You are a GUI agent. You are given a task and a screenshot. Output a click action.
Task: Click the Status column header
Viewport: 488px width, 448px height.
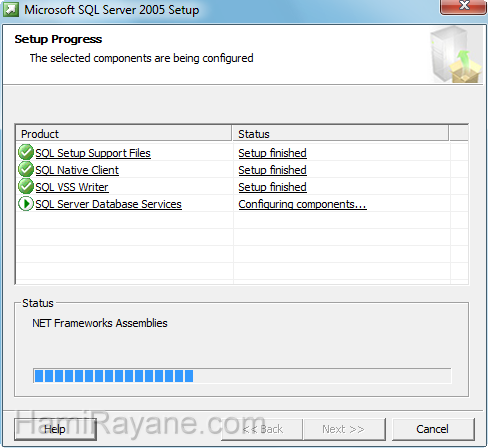pyautogui.click(x=340, y=134)
